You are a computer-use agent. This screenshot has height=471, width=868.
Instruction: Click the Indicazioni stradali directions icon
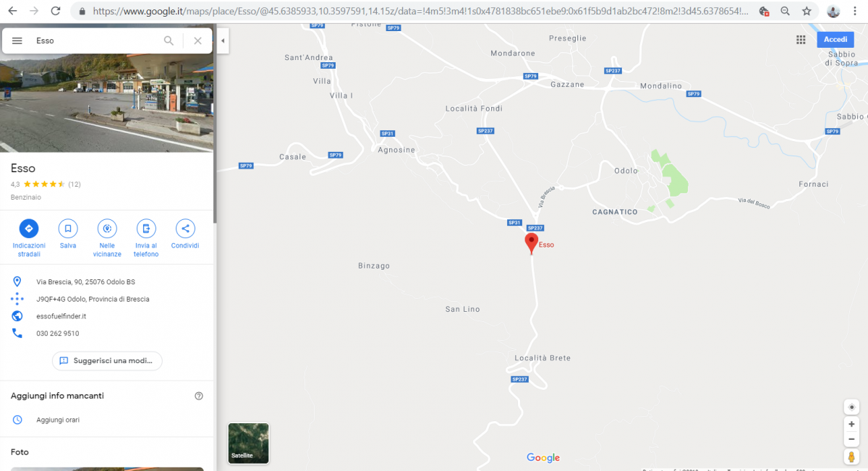(29, 229)
